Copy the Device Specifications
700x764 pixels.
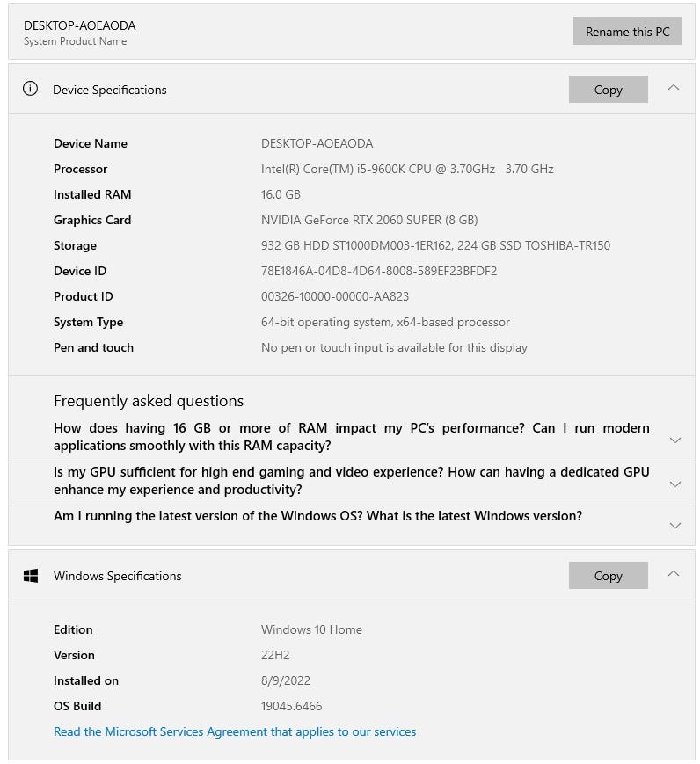(608, 89)
